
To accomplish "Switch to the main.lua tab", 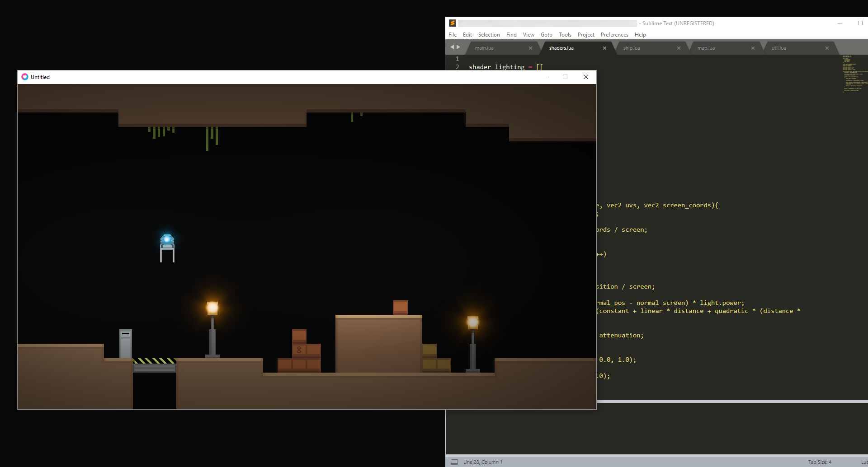I will coord(484,48).
